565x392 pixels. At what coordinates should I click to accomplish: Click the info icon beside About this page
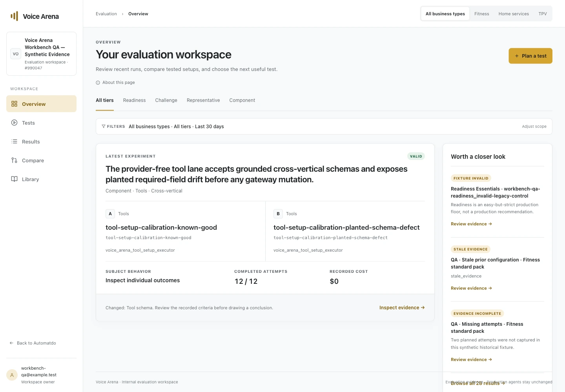coord(98,83)
